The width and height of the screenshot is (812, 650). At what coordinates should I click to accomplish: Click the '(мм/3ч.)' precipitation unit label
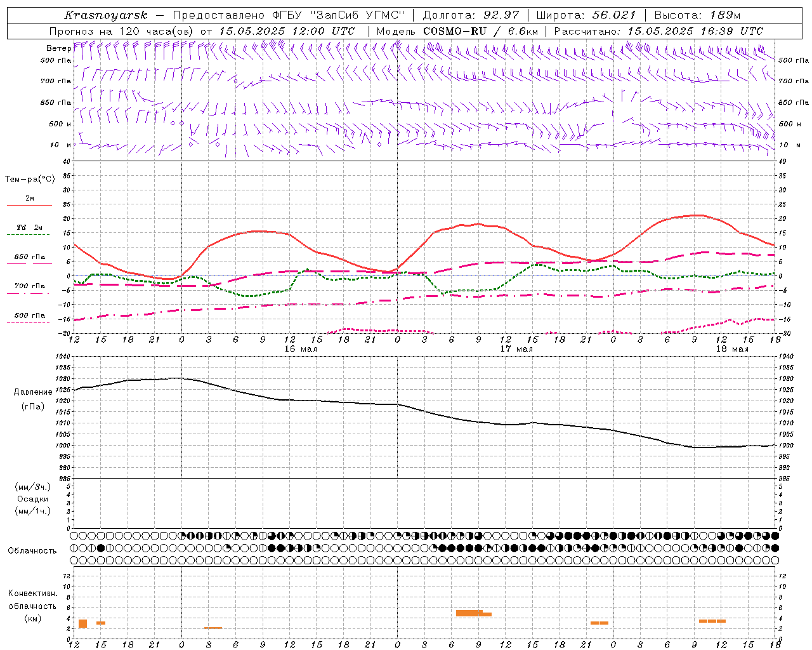(x=32, y=487)
